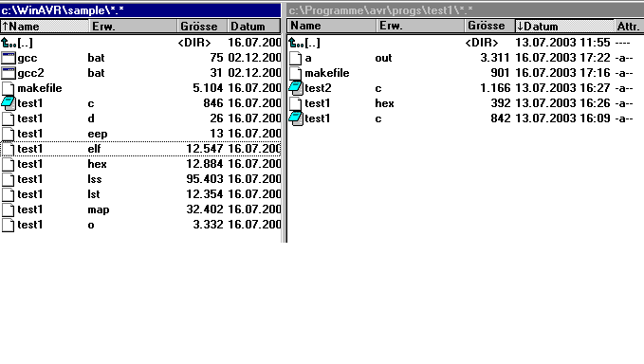
Task: Click the test1.o file icon
Action: [9, 225]
